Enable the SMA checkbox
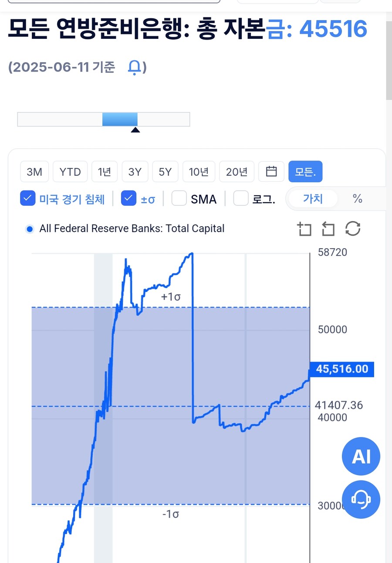Screen dimensions: 392x563 tap(179, 198)
